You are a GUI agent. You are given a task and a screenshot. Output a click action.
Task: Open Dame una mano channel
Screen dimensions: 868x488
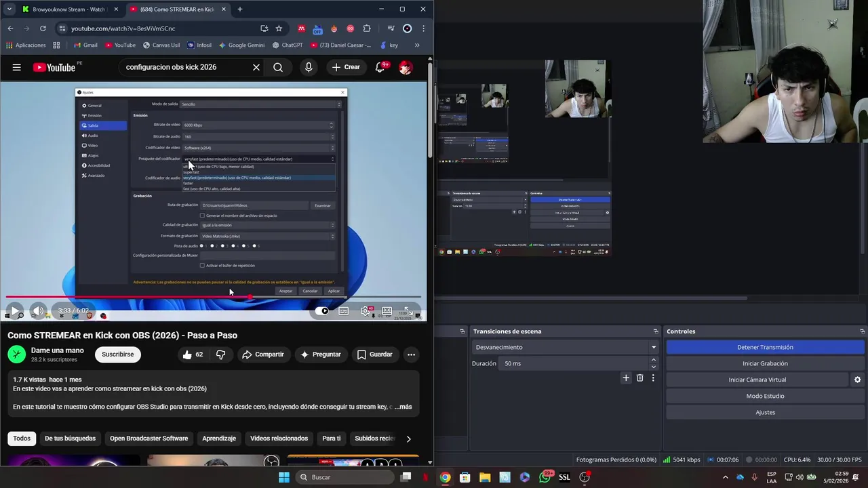pos(58,350)
